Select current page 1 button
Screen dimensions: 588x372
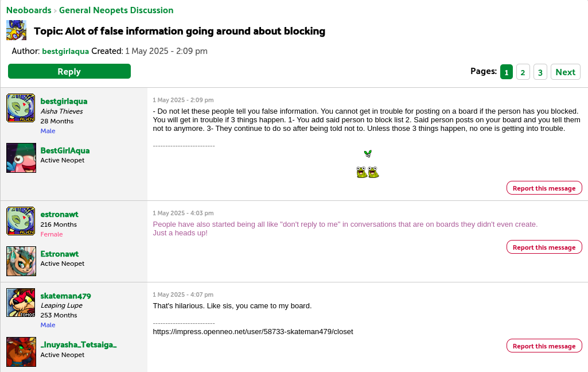coord(506,72)
